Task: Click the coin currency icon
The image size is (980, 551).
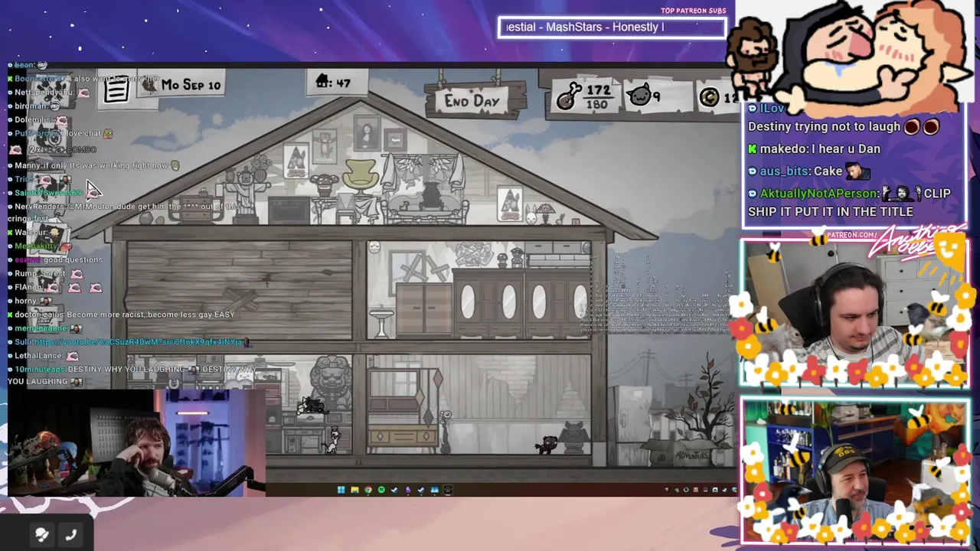Action: tap(709, 97)
